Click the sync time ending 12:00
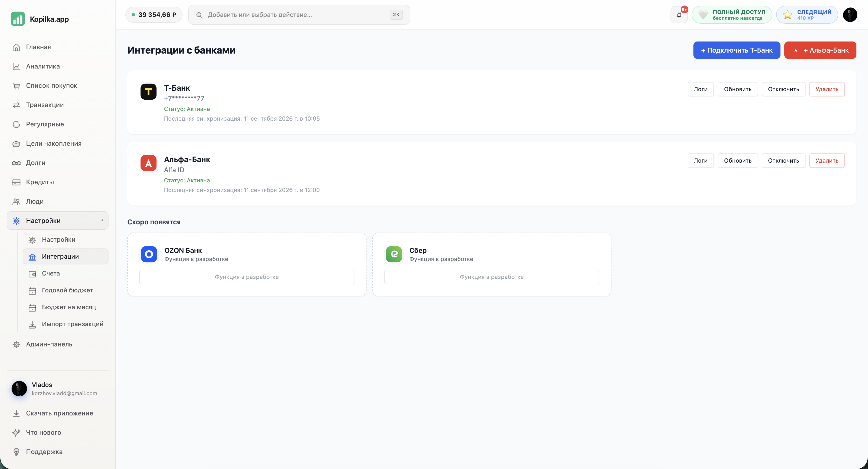 242,190
